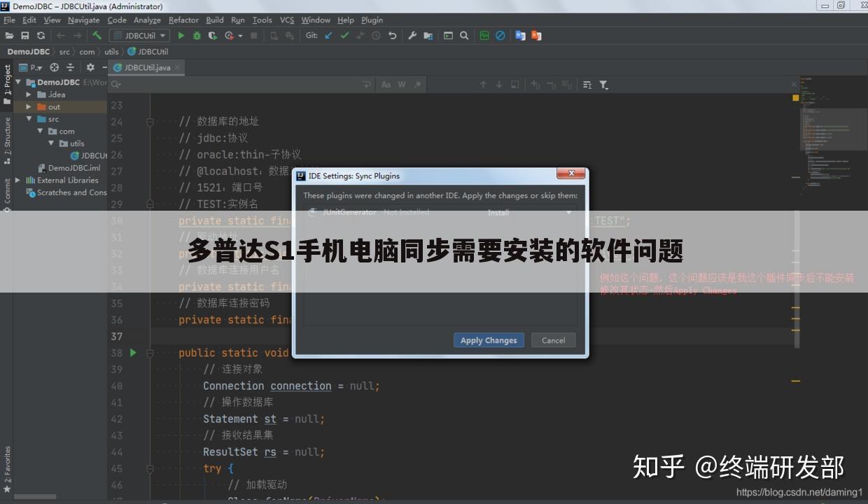Select Scratches and Consoles node
Screen dimensions: 868x504
[66, 192]
